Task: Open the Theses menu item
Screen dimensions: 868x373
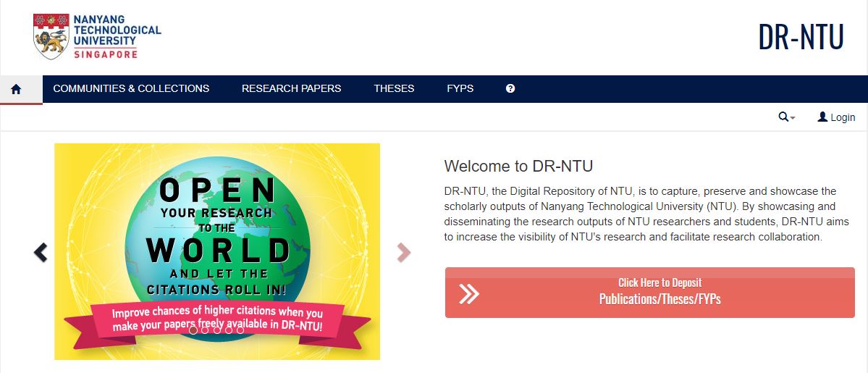Action: pos(394,88)
